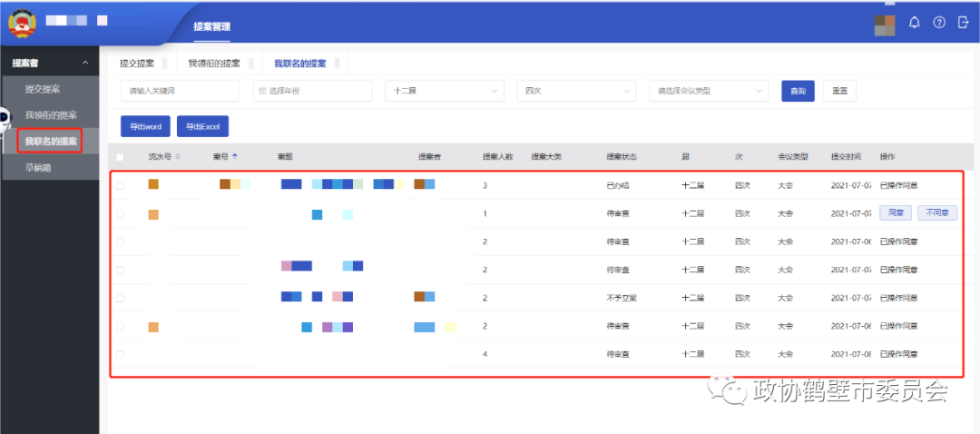Click the 不予立案 status cell
980x434 pixels.
click(622, 299)
